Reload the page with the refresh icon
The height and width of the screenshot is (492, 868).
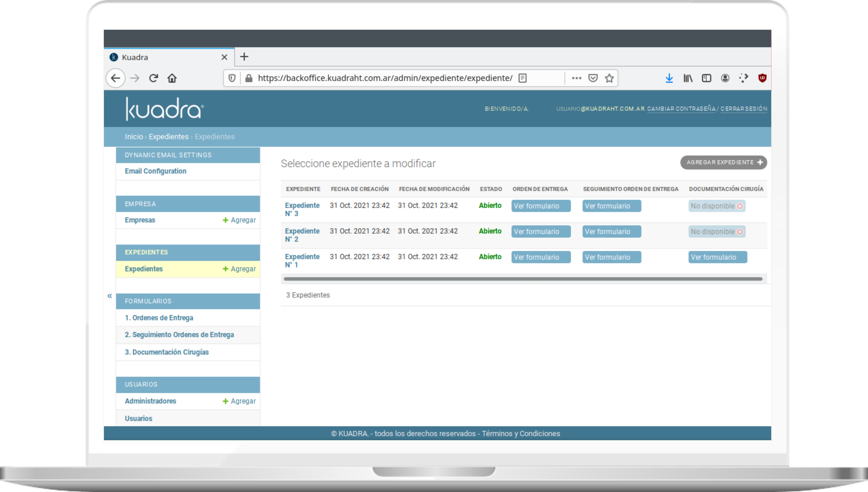pos(154,78)
